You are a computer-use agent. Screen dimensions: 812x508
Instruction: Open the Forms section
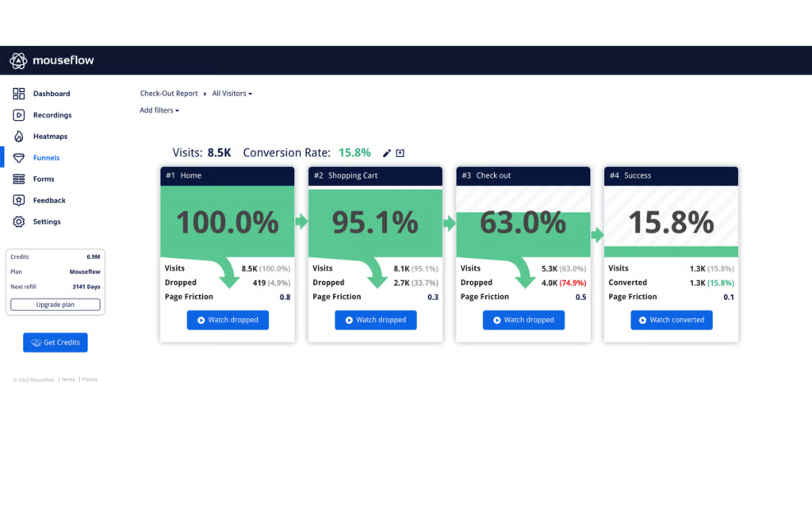(x=44, y=179)
